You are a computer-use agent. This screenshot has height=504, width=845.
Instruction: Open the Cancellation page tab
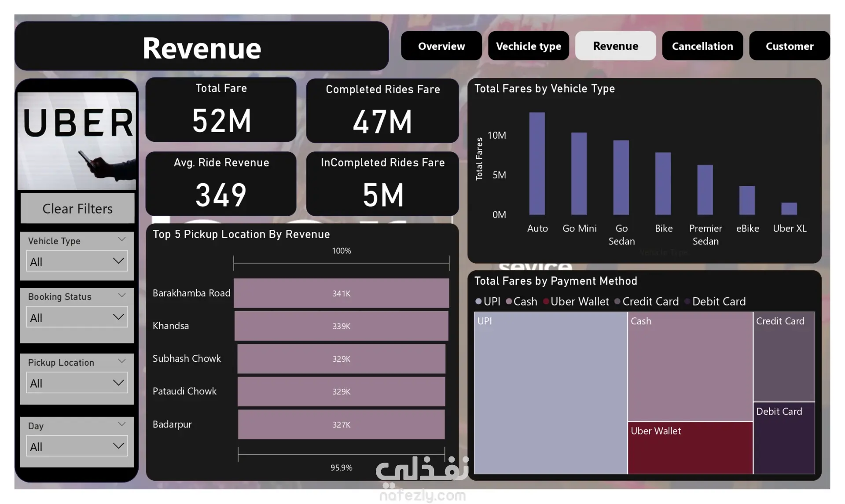pyautogui.click(x=702, y=46)
